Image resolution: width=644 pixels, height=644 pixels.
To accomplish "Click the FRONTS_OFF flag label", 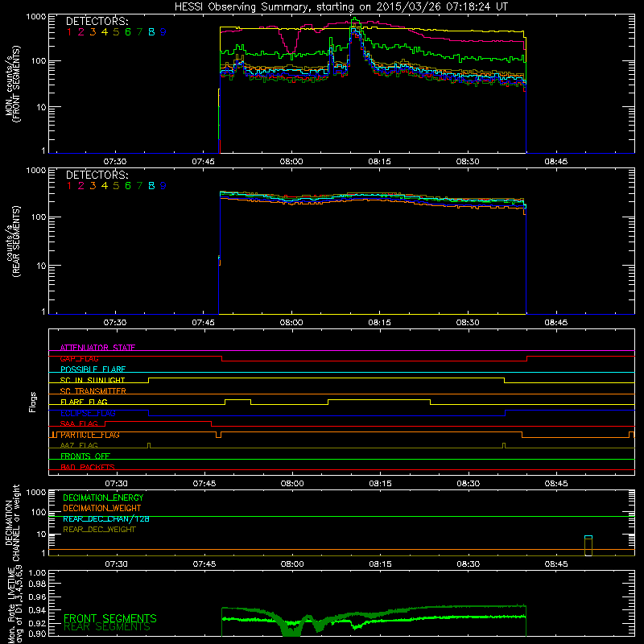I will tap(85, 456).
